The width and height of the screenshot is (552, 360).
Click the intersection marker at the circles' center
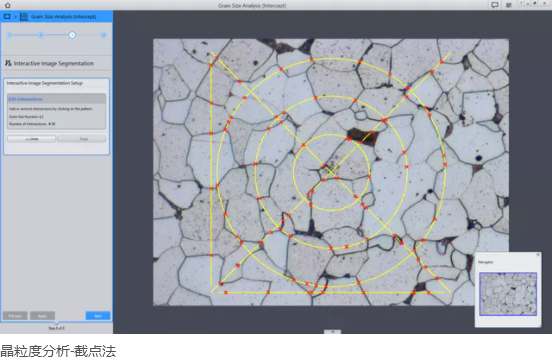[325, 165]
